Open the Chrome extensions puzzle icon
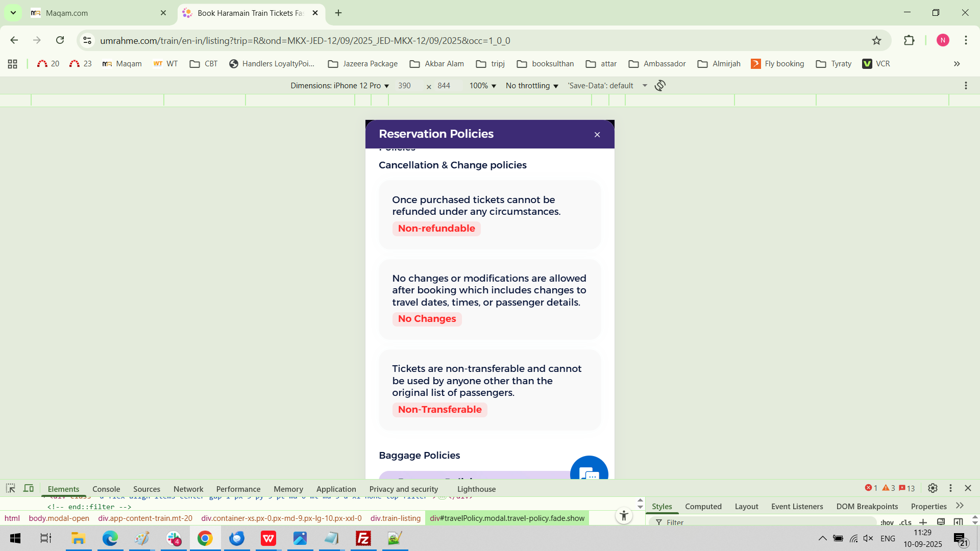 pyautogui.click(x=909, y=40)
